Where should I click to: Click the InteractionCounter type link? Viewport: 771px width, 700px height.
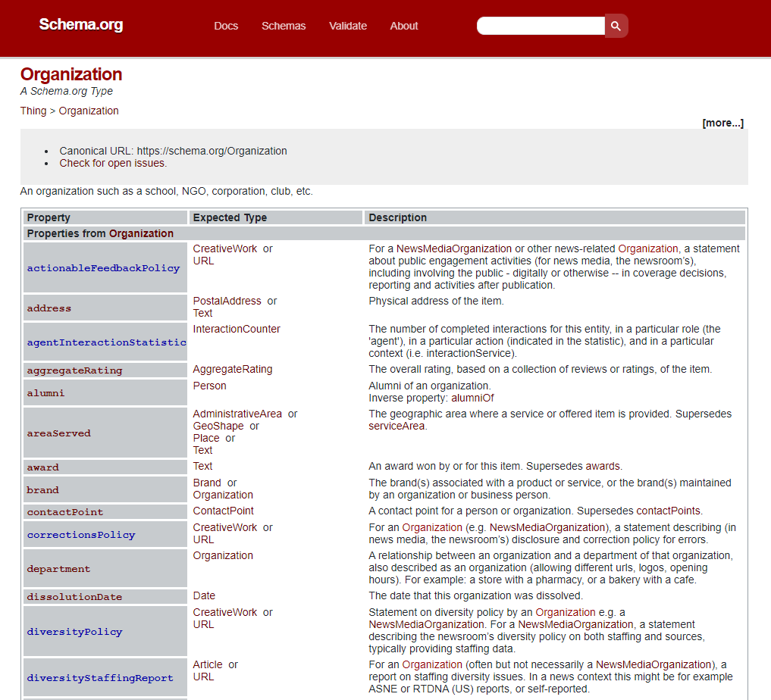tap(237, 329)
